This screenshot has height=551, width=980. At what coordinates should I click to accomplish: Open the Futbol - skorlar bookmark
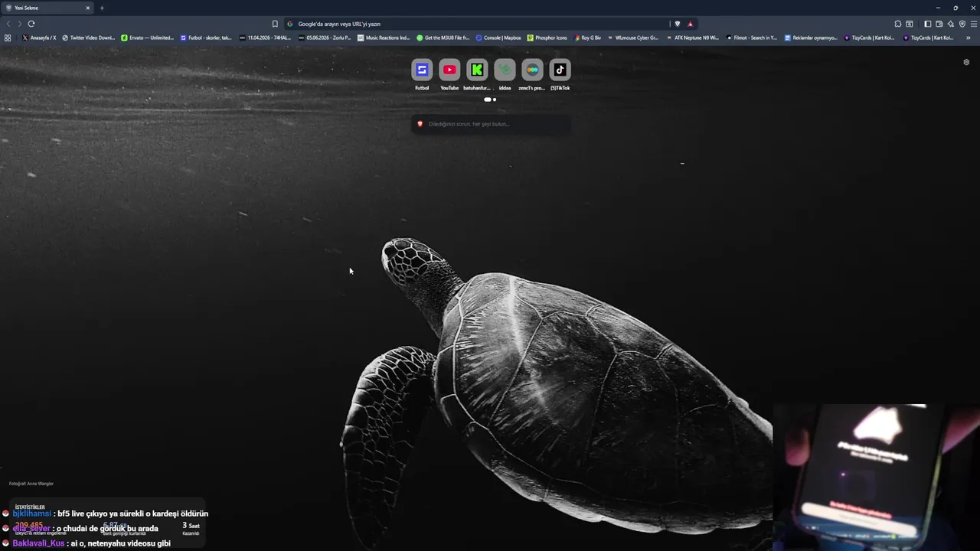[x=206, y=37]
